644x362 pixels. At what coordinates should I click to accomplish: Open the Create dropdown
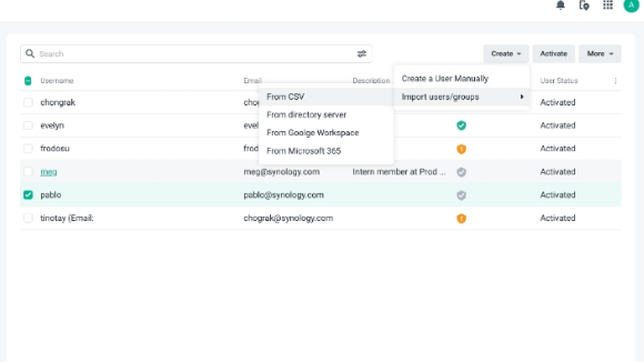(x=506, y=54)
